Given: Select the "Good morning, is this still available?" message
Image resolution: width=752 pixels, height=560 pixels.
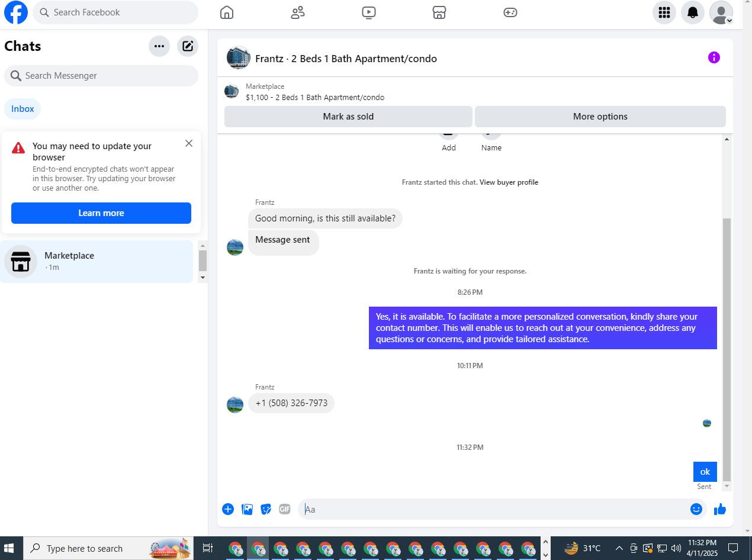Looking at the screenshot, I should tap(325, 218).
